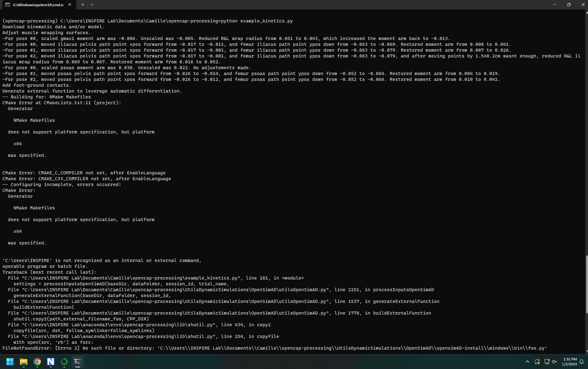Click the shutil.py line 434 in copy2
Screen dimensions: 588x369
pos(139,325)
